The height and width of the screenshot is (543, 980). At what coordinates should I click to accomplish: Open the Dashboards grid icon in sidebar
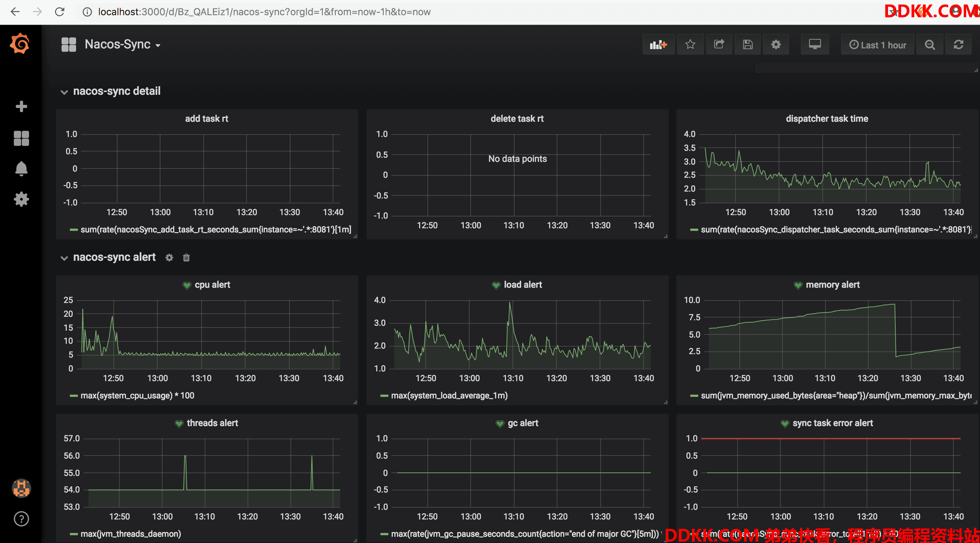point(21,138)
